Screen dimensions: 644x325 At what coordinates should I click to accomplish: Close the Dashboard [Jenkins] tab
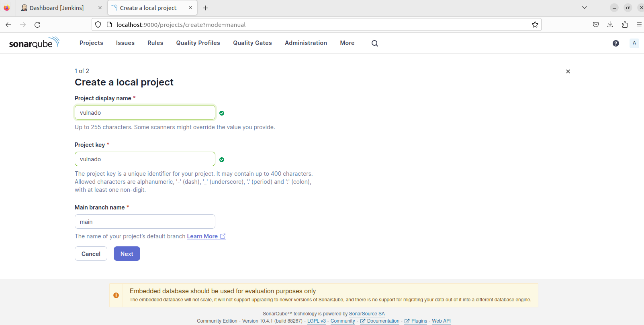point(100,8)
